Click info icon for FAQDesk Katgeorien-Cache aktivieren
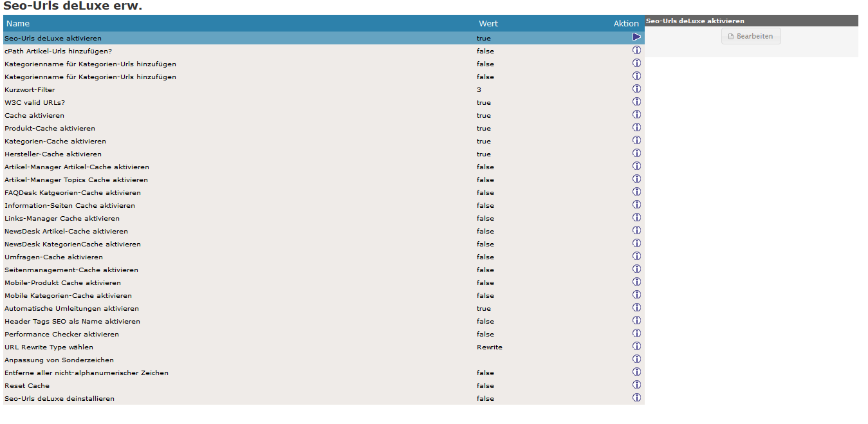This screenshot has width=868, height=424. coord(636,192)
